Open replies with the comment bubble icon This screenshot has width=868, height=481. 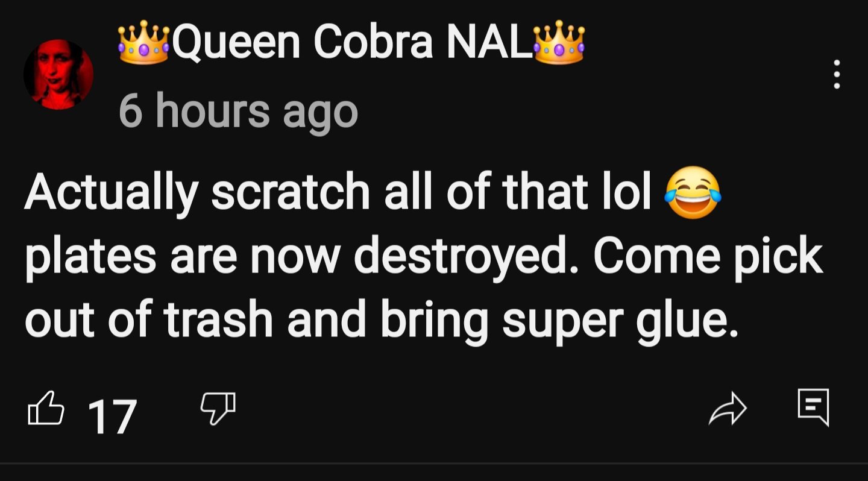(x=813, y=407)
